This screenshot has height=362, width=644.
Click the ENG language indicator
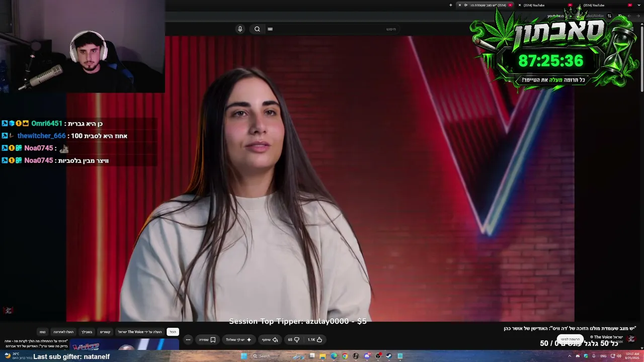pyautogui.click(x=603, y=356)
